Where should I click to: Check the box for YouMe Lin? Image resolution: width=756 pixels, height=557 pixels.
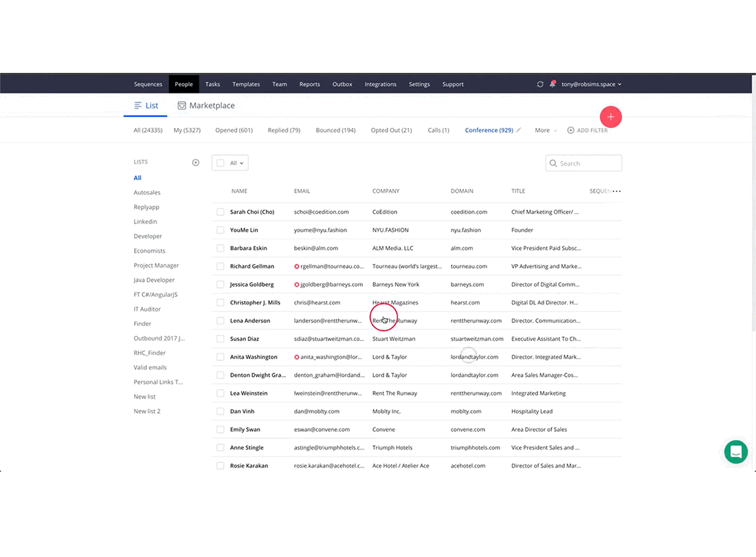(x=221, y=230)
